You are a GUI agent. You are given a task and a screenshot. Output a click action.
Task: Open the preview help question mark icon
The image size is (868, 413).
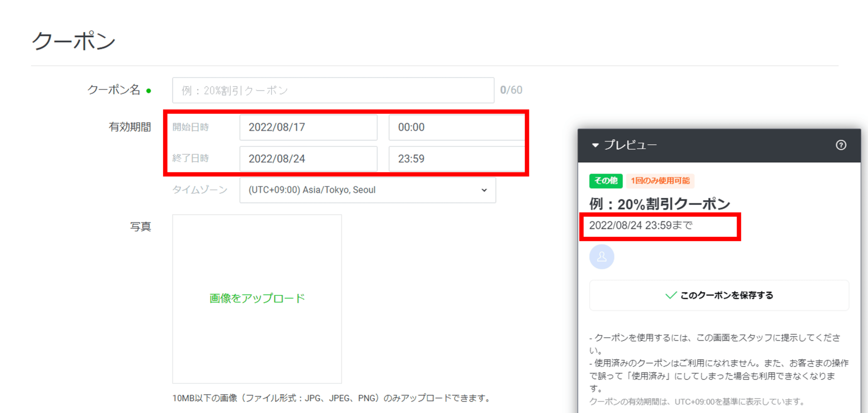[x=840, y=145]
